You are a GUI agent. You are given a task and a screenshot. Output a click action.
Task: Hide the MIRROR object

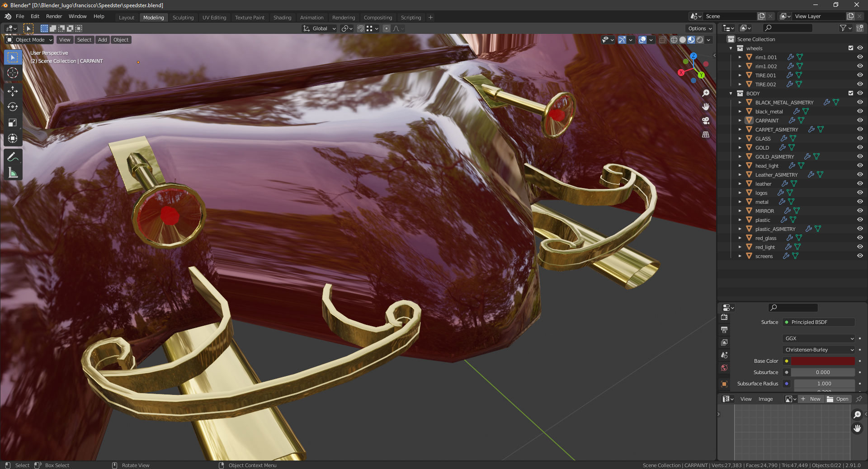coord(860,211)
